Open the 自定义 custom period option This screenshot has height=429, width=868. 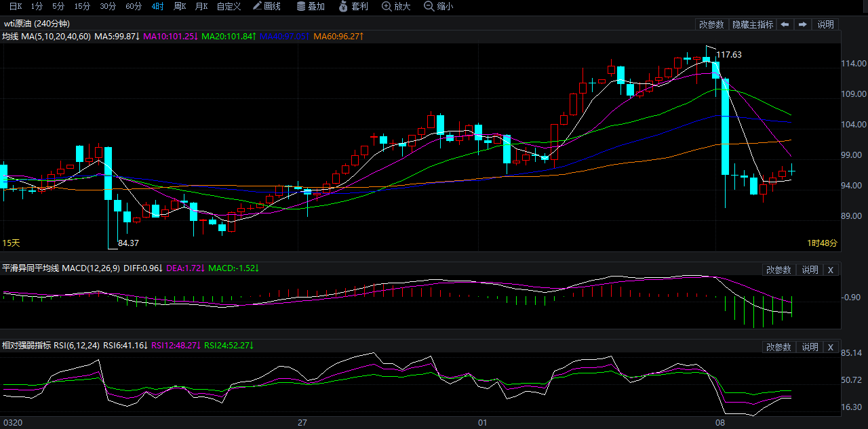coord(229,6)
